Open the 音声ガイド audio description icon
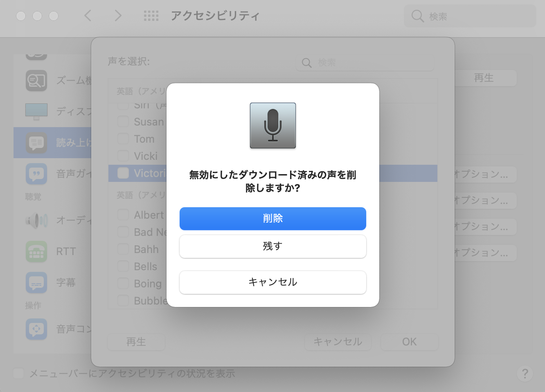Screen dimensions: 545x392 [36, 174]
